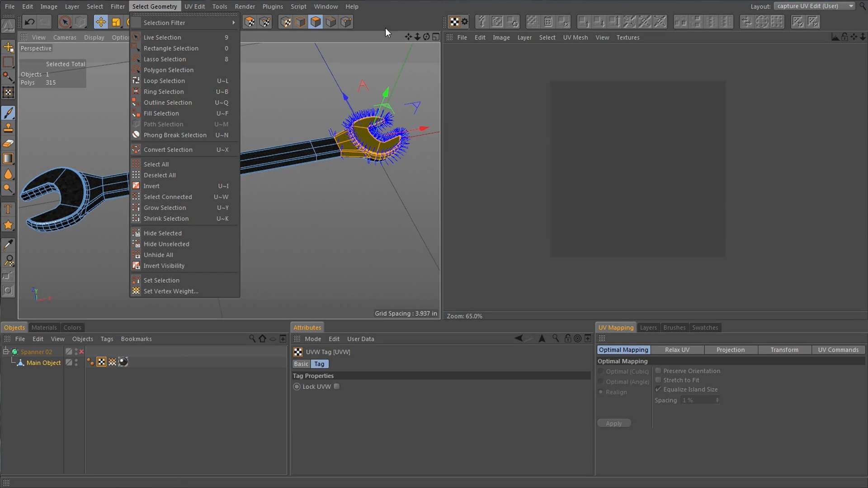Increase the Spacing value with its stepper
The width and height of the screenshot is (868, 488).
pos(718,398)
